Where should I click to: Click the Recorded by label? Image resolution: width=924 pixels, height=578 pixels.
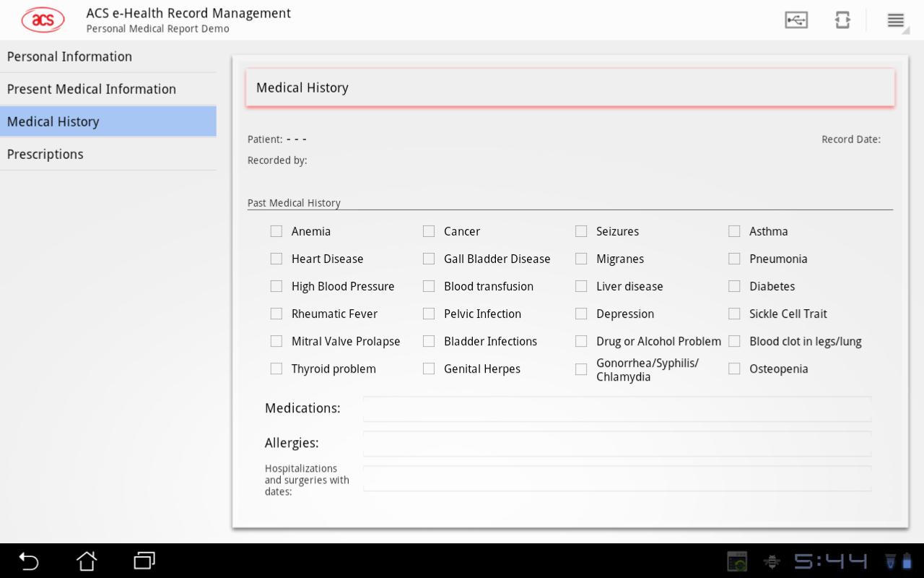pos(277,160)
